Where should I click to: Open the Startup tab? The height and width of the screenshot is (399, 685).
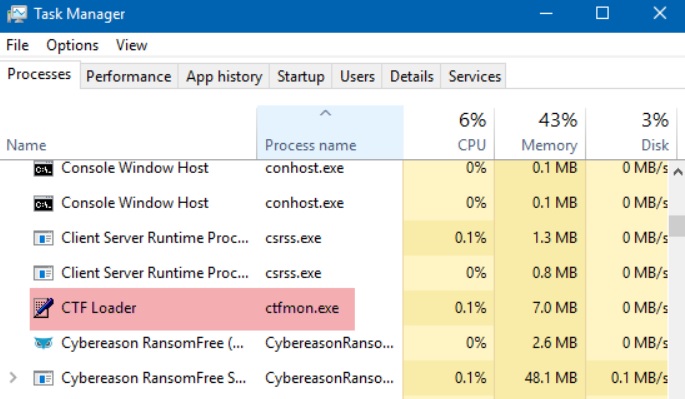click(x=301, y=76)
